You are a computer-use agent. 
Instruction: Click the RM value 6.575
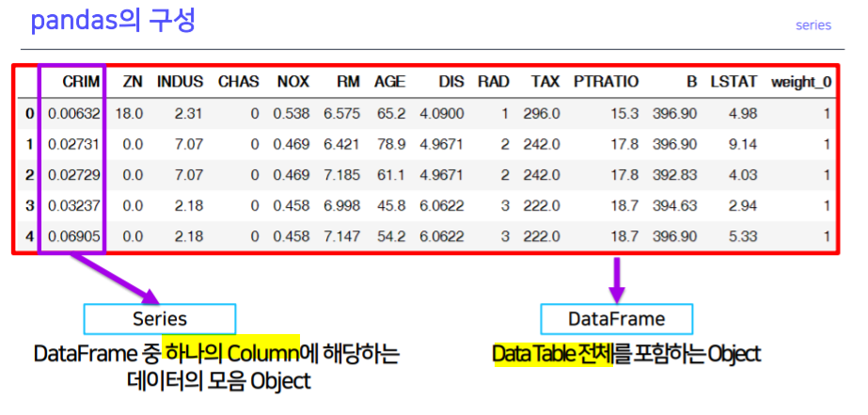[x=342, y=114]
